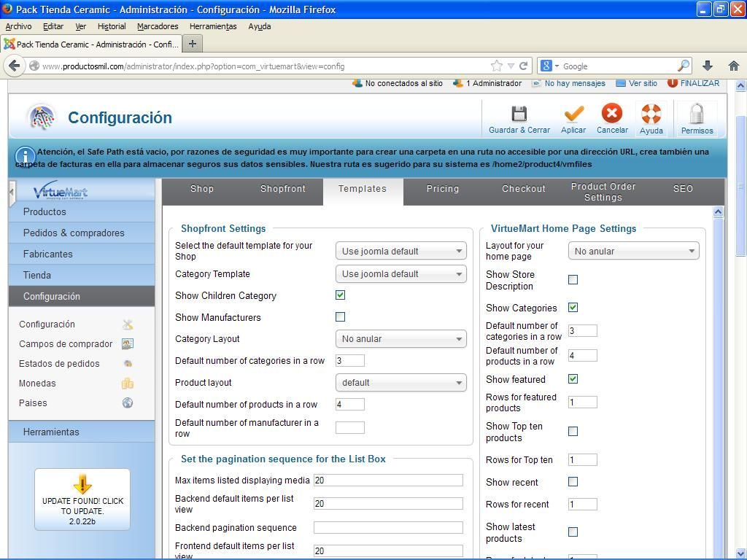
Task: Click the Campos de comprador icon
Action: tap(128, 344)
